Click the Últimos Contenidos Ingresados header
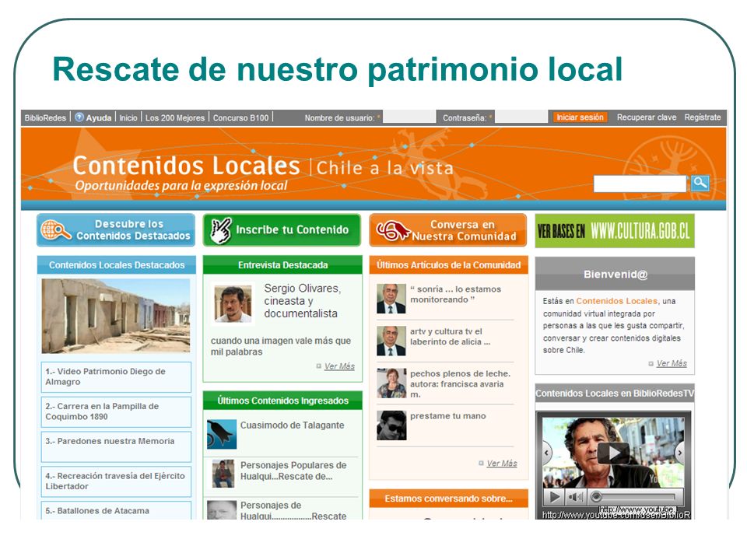This screenshot has height=560, width=747. [282, 401]
